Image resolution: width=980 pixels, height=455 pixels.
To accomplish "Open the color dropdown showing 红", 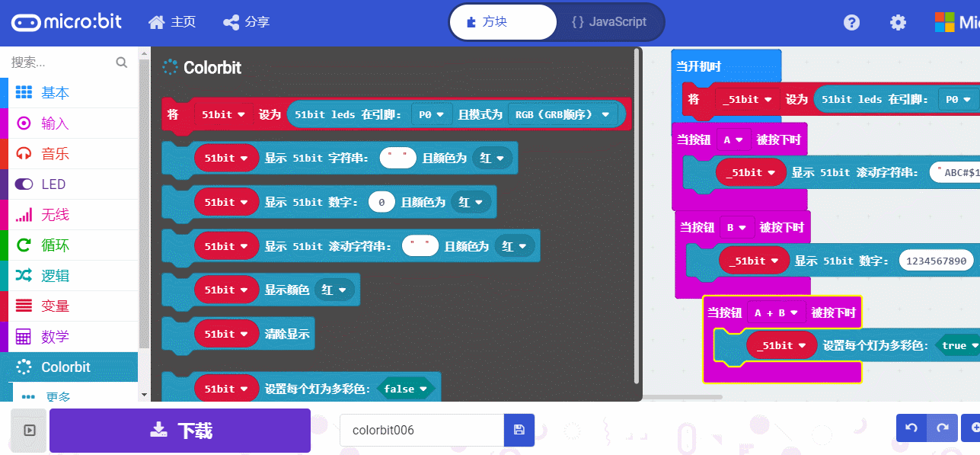I will tap(492, 158).
